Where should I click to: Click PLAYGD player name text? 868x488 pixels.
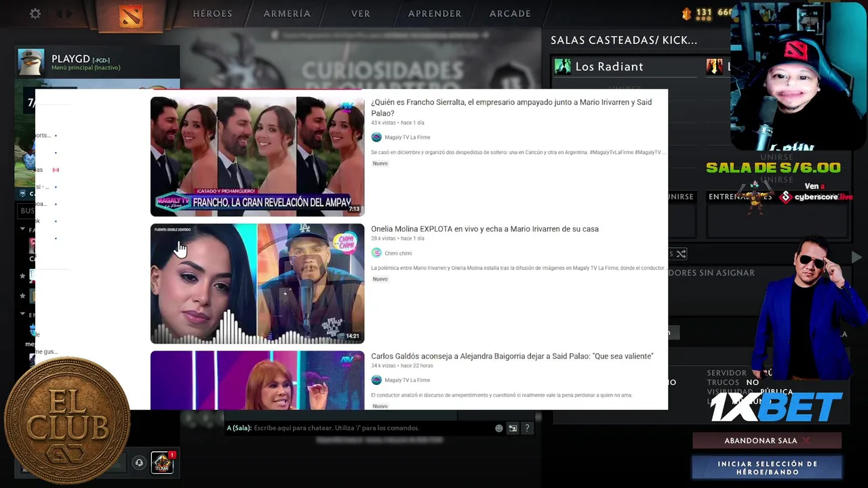click(x=71, y=60)
